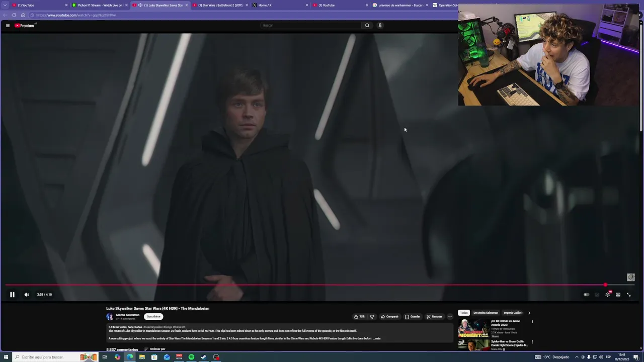Open Task View in taskbar
The height and width of the screenshot is (362, 644).
[x=105, y=357]
